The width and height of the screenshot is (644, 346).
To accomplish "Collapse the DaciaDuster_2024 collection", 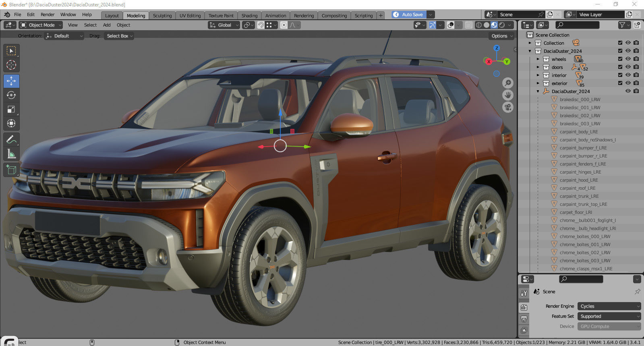I will coord(530,51).
